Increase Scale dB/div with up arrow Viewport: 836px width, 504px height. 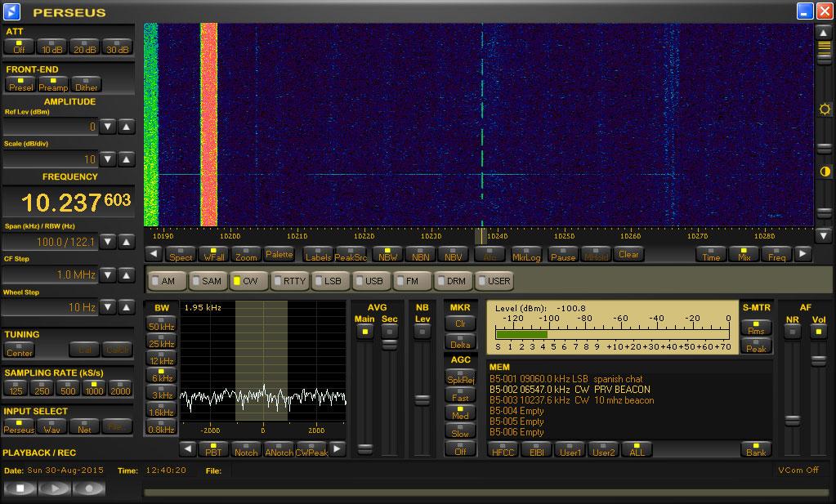(x=127, y=159)
